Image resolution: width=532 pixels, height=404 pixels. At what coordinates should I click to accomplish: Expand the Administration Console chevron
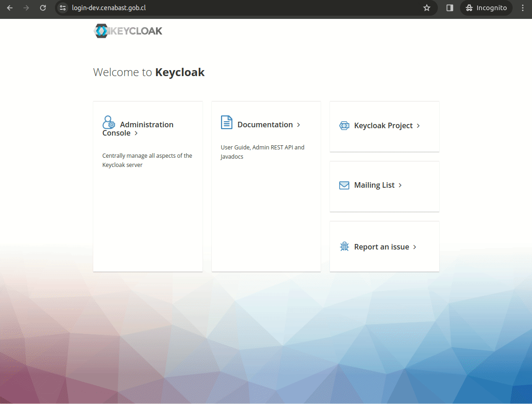coord(136,133)
